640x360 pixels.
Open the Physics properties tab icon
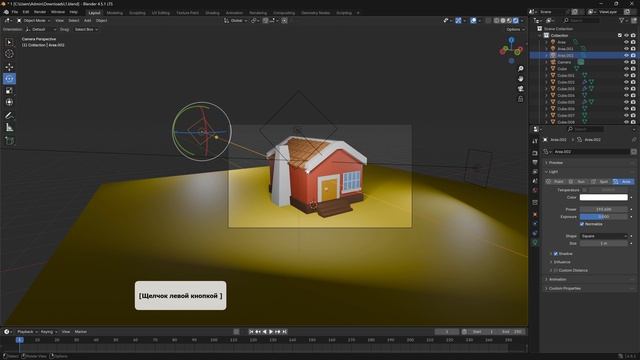pos(535,224)
